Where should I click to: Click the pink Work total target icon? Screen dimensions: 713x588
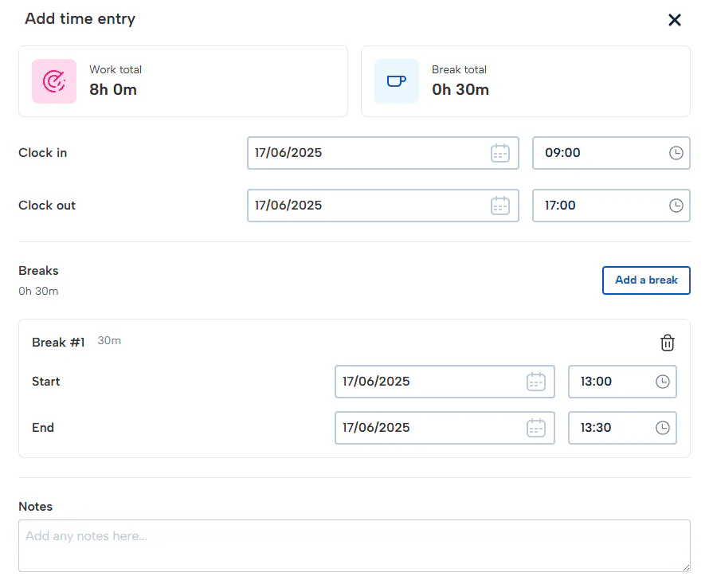54,81
